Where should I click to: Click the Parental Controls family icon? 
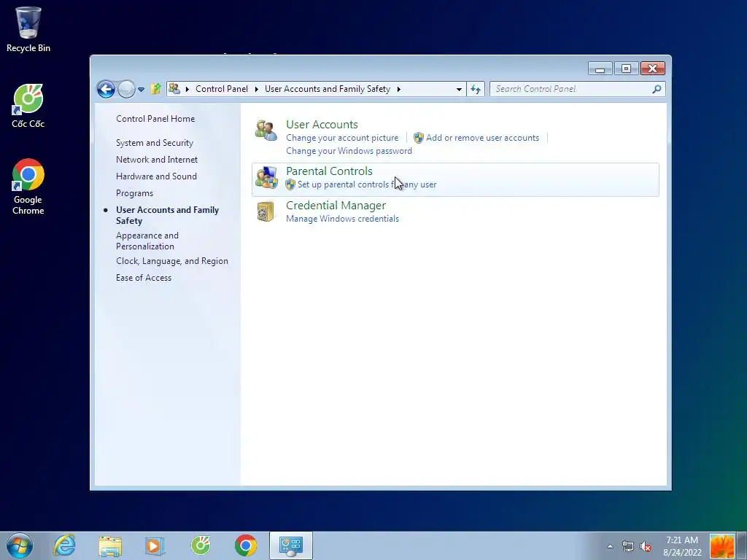(266, 178)
